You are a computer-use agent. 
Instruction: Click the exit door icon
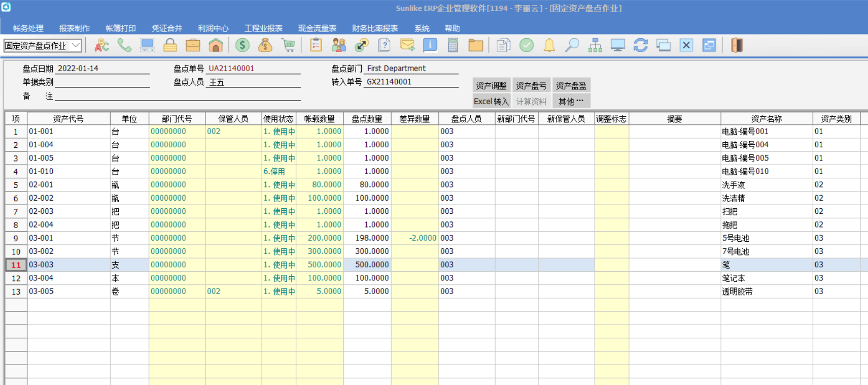737,45
